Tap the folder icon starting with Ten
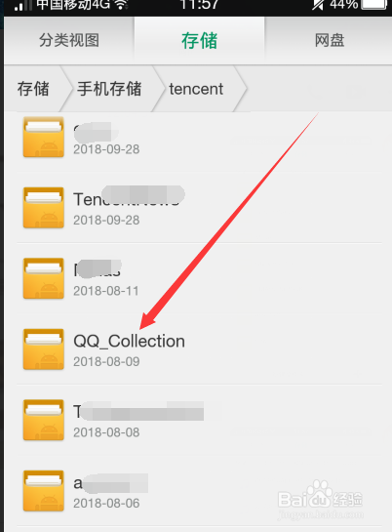The height and width of the screenshot is (532, 392). click(x=43, y=207)
